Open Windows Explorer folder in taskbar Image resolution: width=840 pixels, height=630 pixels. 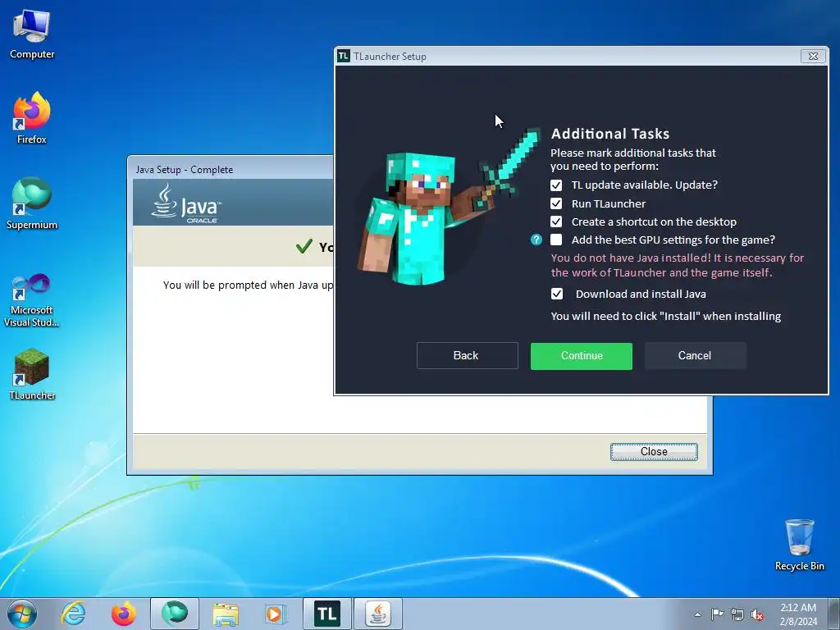226,614
